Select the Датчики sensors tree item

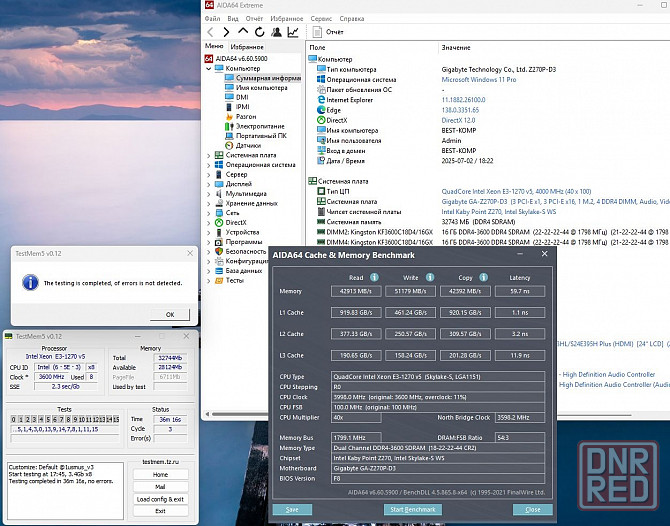click(x=248, y=145)
